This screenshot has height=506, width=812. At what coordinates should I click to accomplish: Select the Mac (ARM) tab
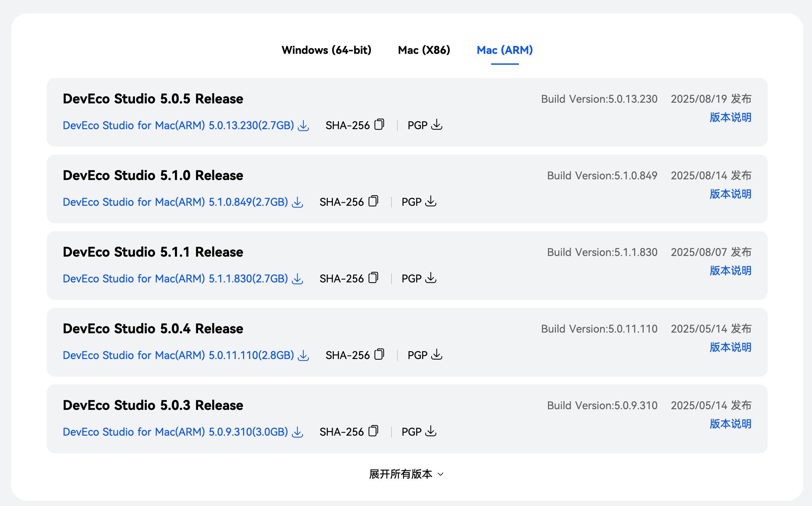click(x=504, y=50)
